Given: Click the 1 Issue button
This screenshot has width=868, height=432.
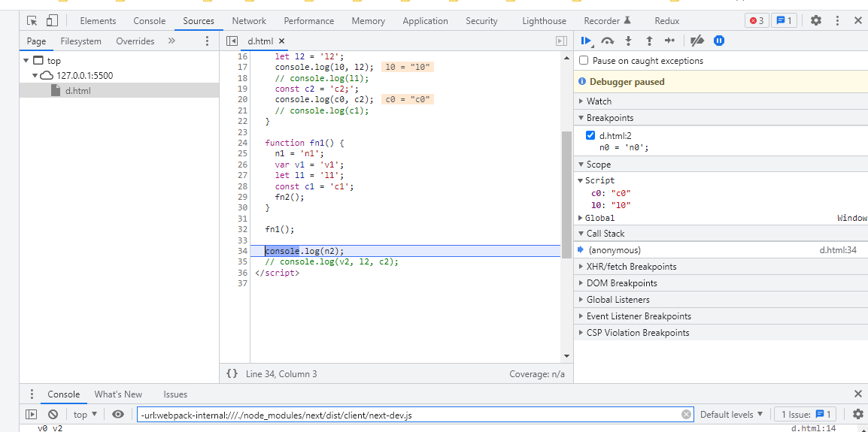Looking at the screenshot, I should tap(806, 414).
